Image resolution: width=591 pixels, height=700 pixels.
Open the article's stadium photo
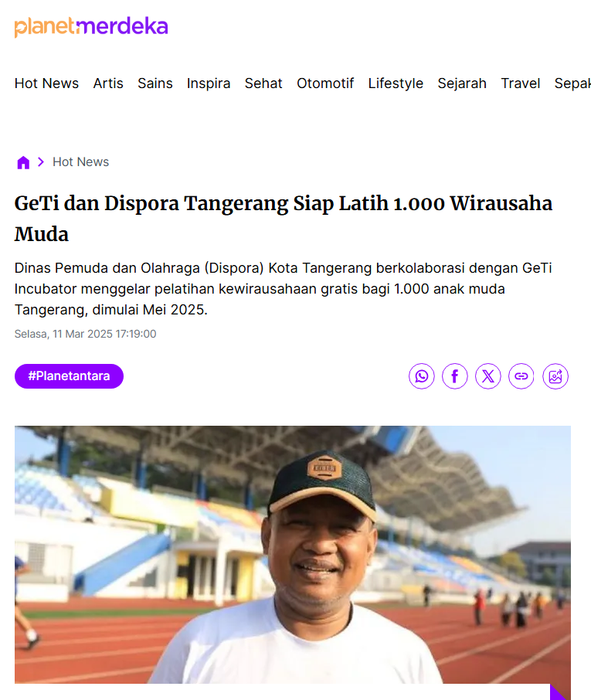pos(292,555)
